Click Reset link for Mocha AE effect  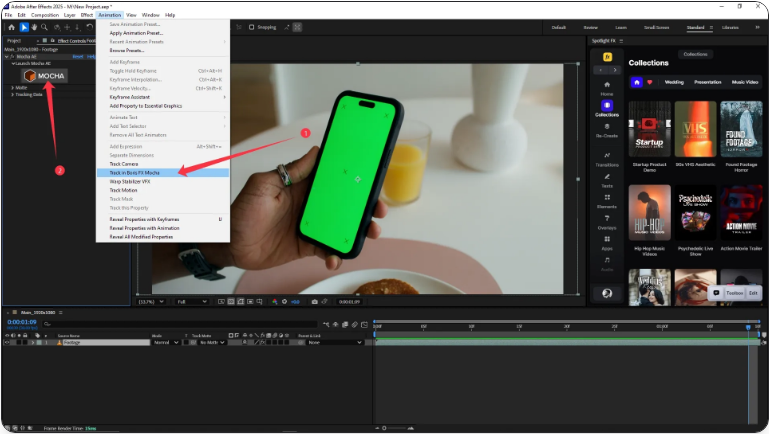pyautogui.click(x=79, y=56)
